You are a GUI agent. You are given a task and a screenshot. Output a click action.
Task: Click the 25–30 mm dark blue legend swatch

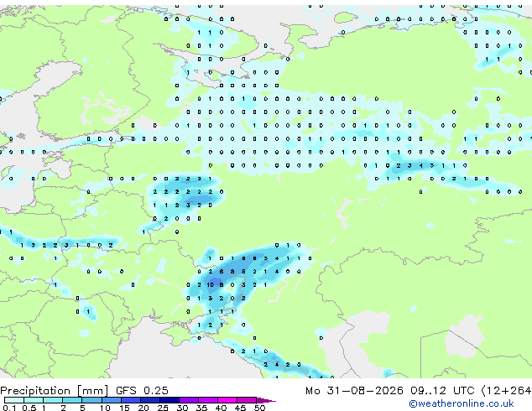pos(170,400)
